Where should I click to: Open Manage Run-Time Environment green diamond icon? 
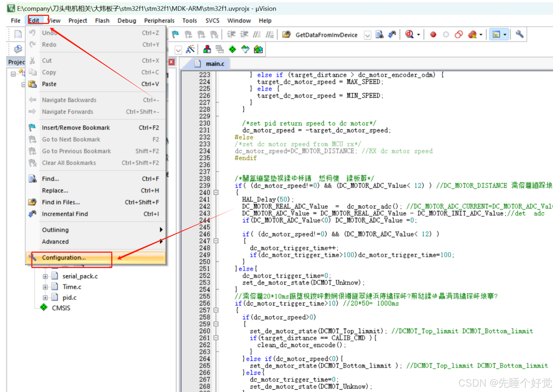tap(232, 49)
